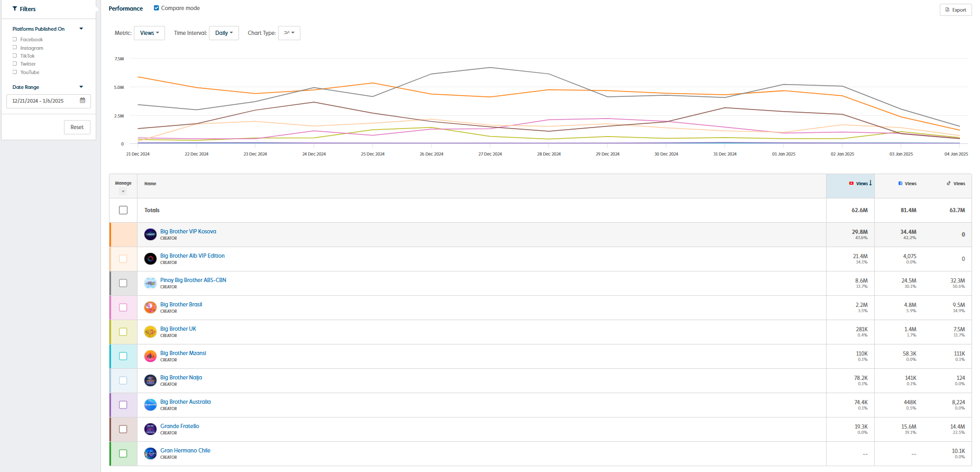Open the Time Interval Daily dropdown

[x=224, y=33]
